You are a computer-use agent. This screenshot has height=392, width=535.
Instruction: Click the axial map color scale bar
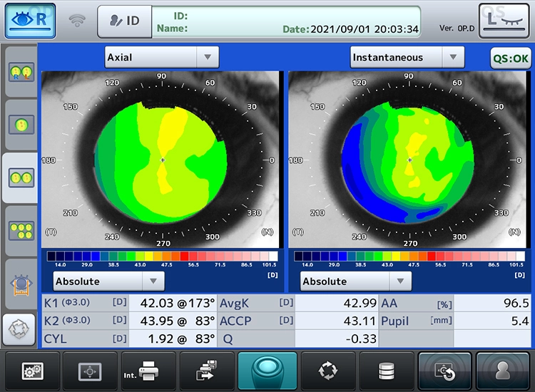[162, 256]
